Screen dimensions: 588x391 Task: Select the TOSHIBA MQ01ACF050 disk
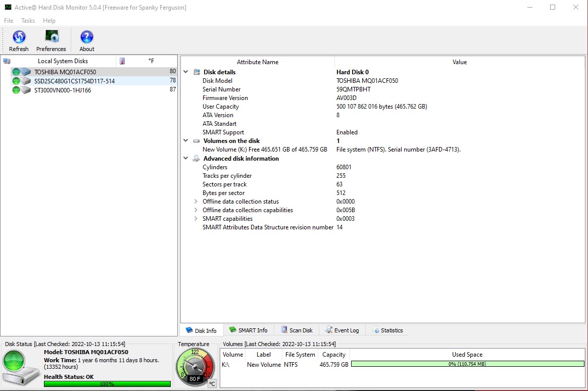pos(65,72)
